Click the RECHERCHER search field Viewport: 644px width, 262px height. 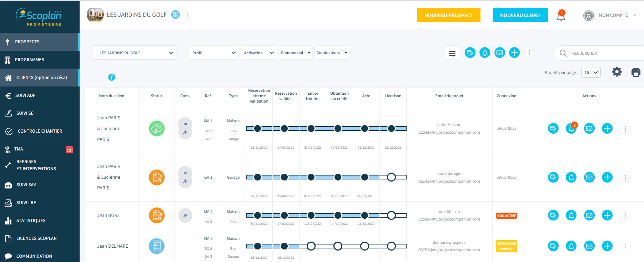coord(603,53)
